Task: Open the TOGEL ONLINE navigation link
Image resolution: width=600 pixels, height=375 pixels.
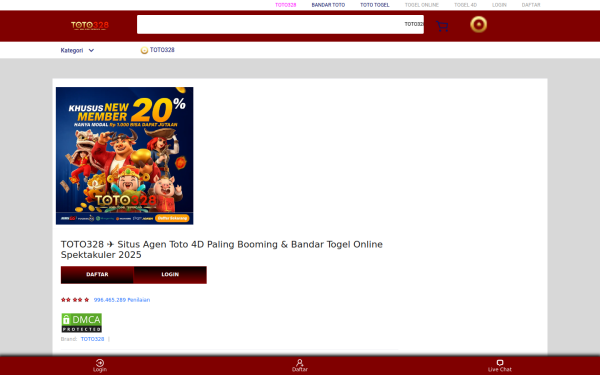Action: [x=422, y=5]
